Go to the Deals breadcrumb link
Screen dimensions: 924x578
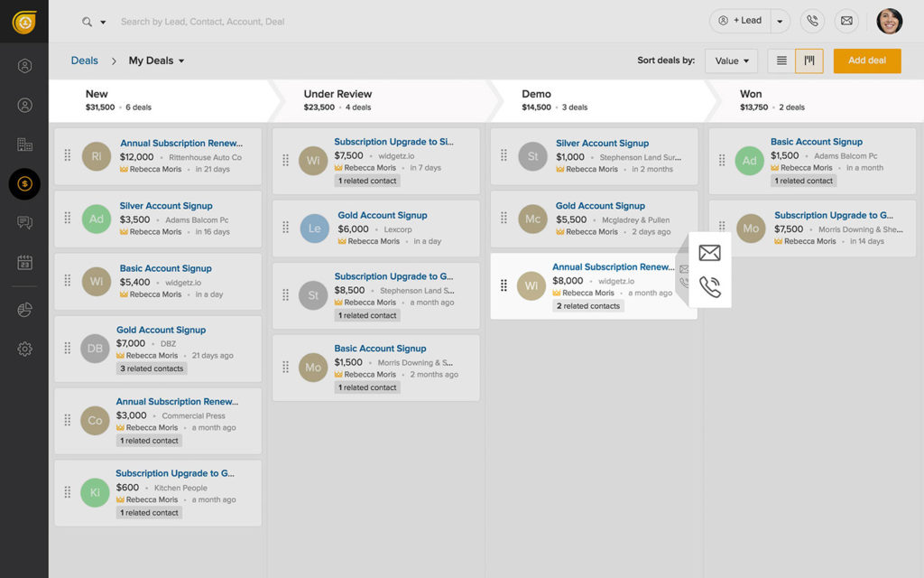[84, 61]
